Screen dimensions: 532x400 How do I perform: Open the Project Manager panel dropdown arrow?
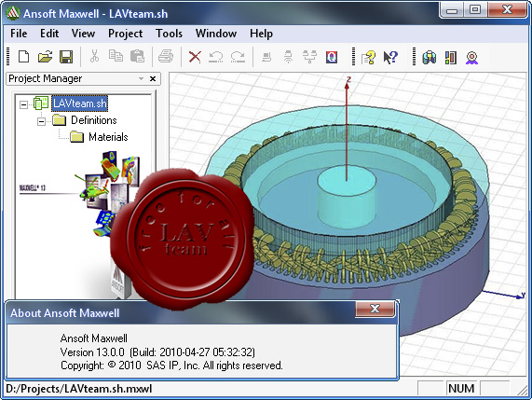pos(141,78)
